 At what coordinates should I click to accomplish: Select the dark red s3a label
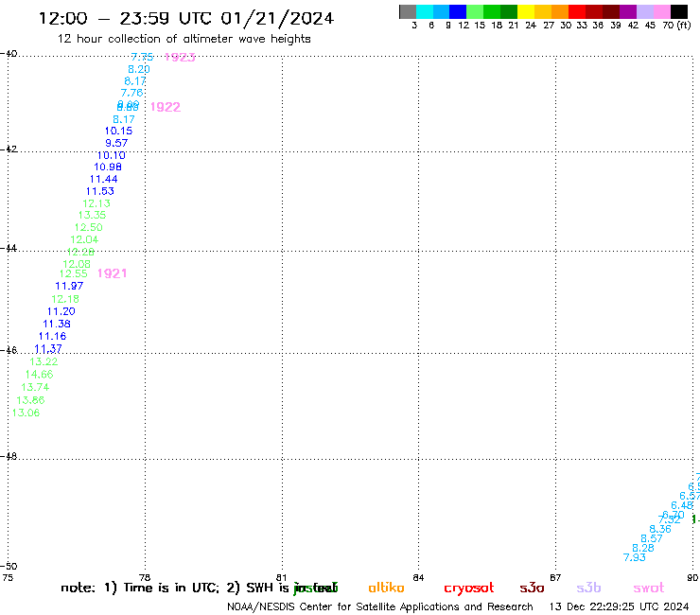click(532, 588)
